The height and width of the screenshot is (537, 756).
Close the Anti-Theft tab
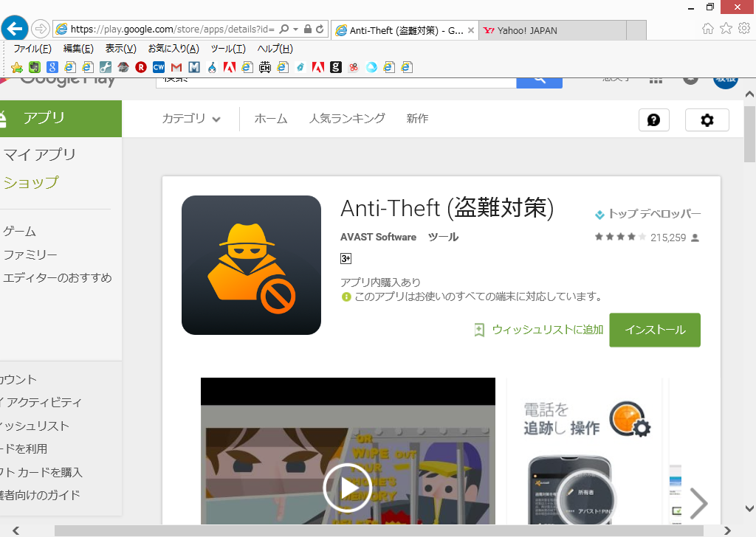pyautogui.click(x=471, y=30)
